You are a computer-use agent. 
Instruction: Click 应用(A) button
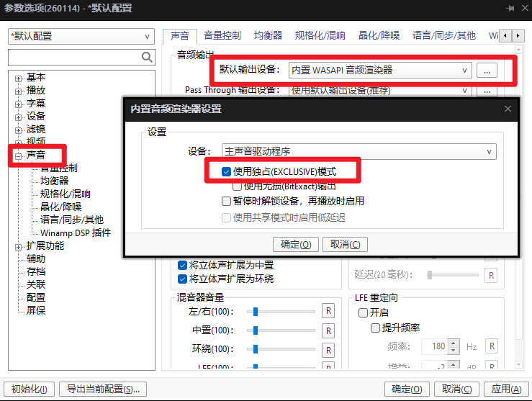[x=506, y=389]
